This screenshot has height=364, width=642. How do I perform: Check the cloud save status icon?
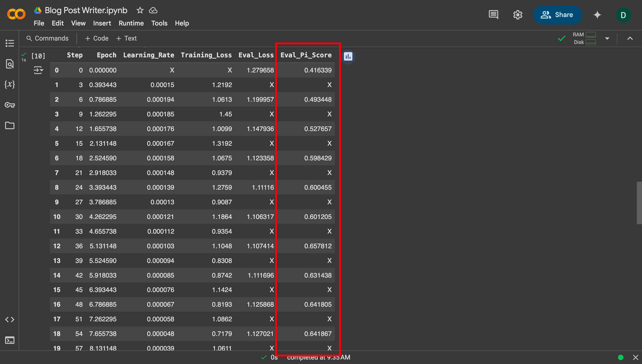153,10
